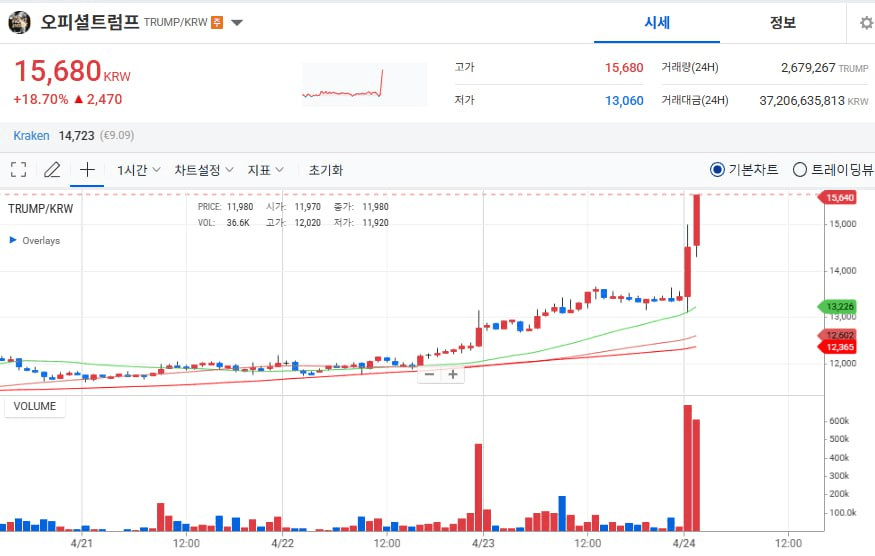This screenshot has height=556, width=875.
Task: Zoom out chart with minus button
Action: click(430, 374)
